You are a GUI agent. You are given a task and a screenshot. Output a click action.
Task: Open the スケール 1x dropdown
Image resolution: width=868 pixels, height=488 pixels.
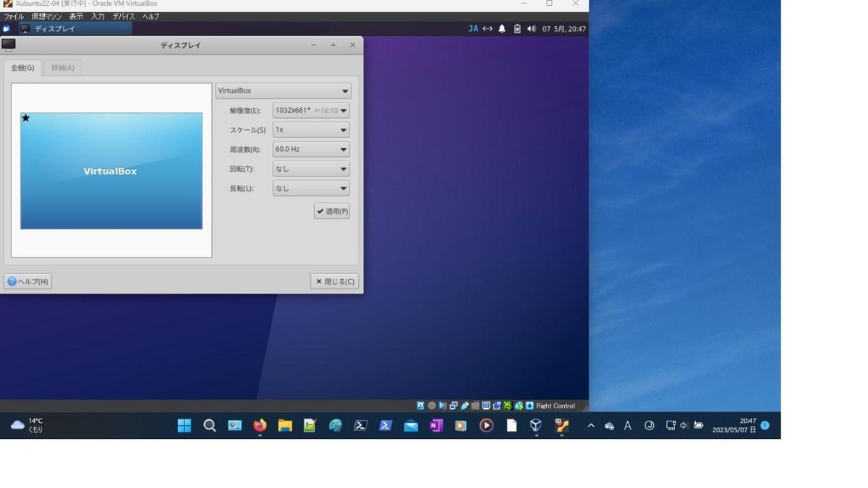pyautogui.click(x=311, y=130)
